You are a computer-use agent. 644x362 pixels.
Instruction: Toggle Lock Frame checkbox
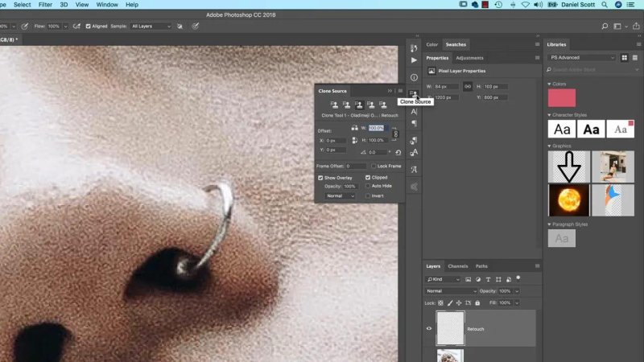(x=374, y=167)
